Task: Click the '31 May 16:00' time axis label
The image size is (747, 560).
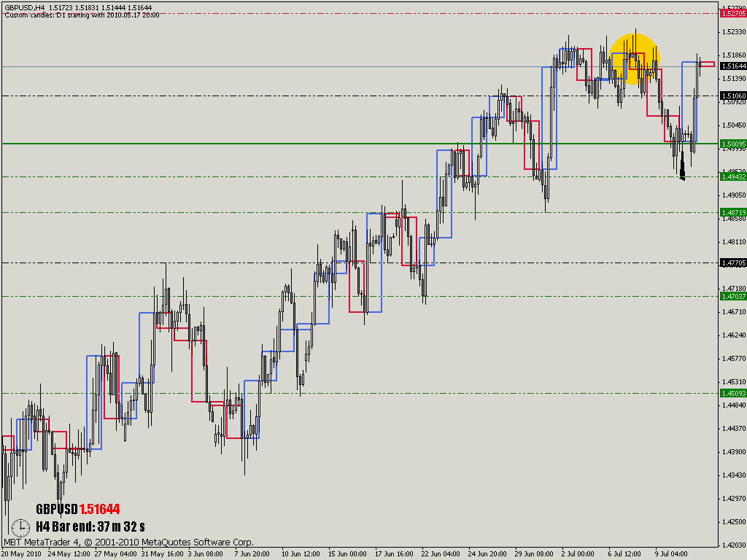Action: [x=162, y=554]
